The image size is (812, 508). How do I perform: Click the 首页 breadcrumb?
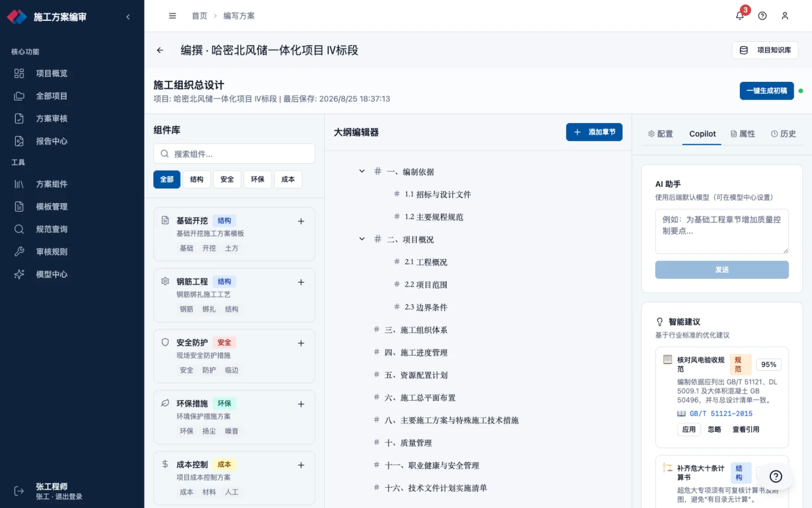click(199, 16)
